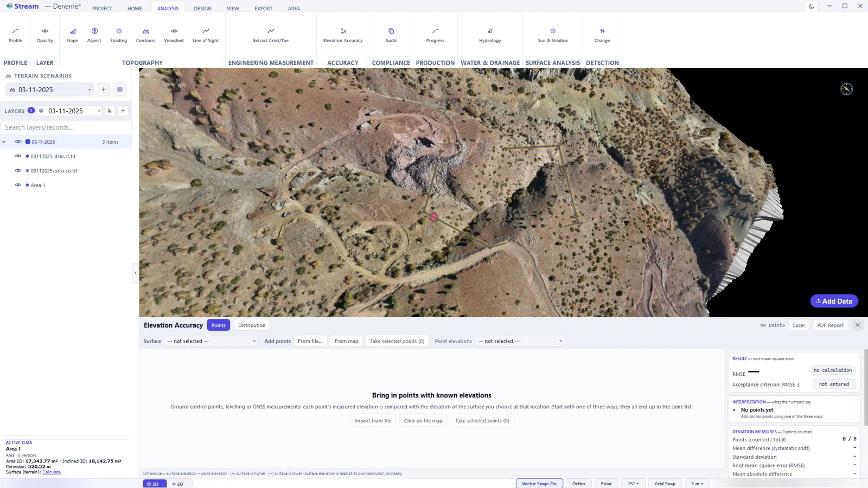Viewport: 868px width, 488px height.
Task: Open the 5 m grid size dropdown
Action: pyautogui.click(x=697, y=484)
